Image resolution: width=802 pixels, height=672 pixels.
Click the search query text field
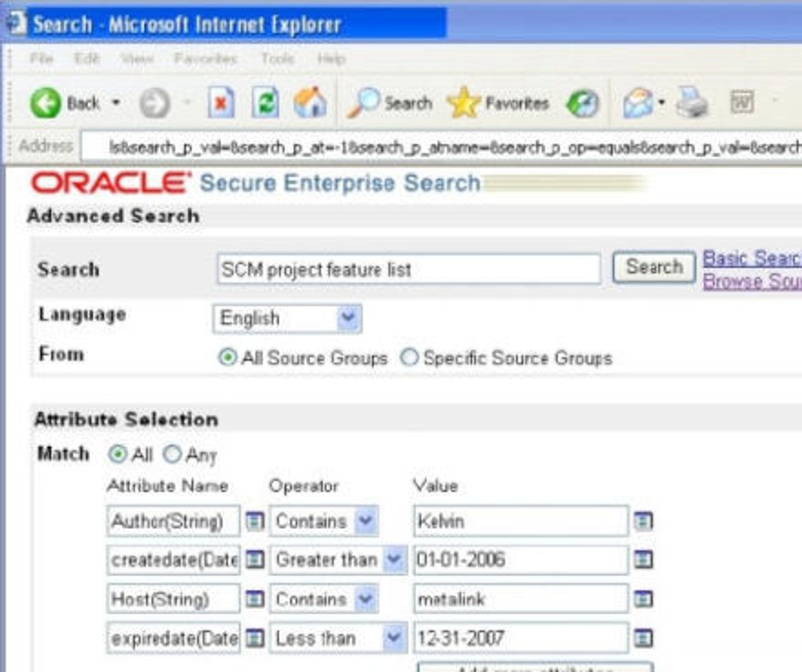pos(409,269)
